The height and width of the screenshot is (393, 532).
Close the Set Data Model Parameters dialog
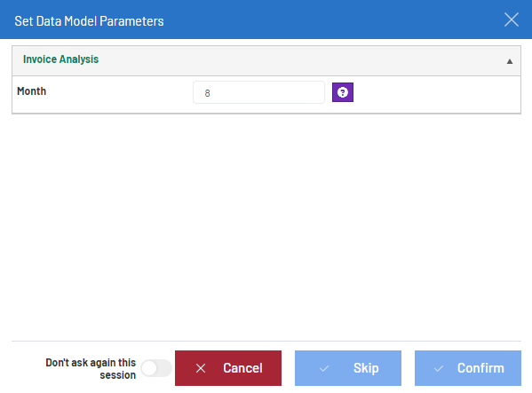click(x=512, y=20)
